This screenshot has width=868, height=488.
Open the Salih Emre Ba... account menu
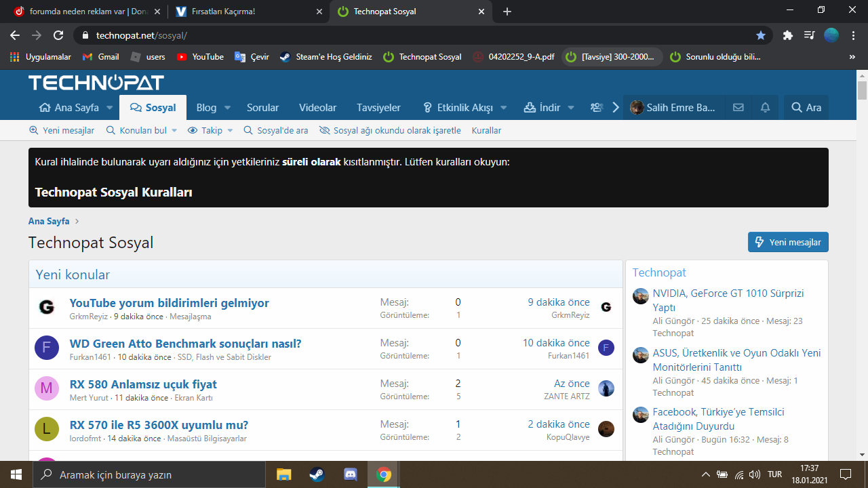673,107
